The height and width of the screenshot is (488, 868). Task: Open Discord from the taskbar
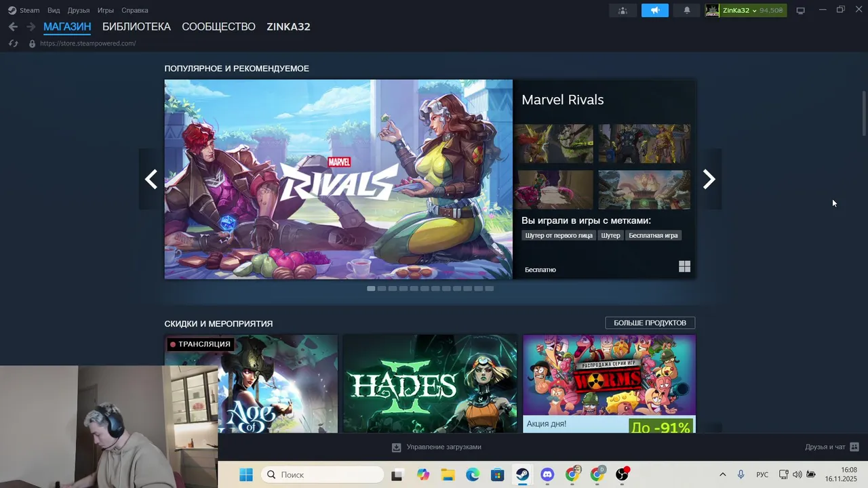(547, 474)
